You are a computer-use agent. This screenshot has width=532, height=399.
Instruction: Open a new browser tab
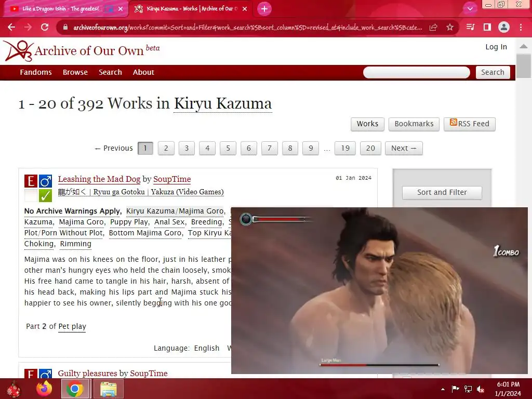[x=264, y=9]
